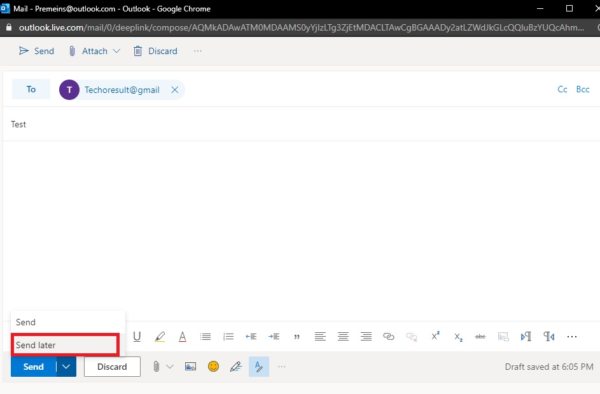
Task: Open more formatting options ellipsis
Action: point(572,337)
